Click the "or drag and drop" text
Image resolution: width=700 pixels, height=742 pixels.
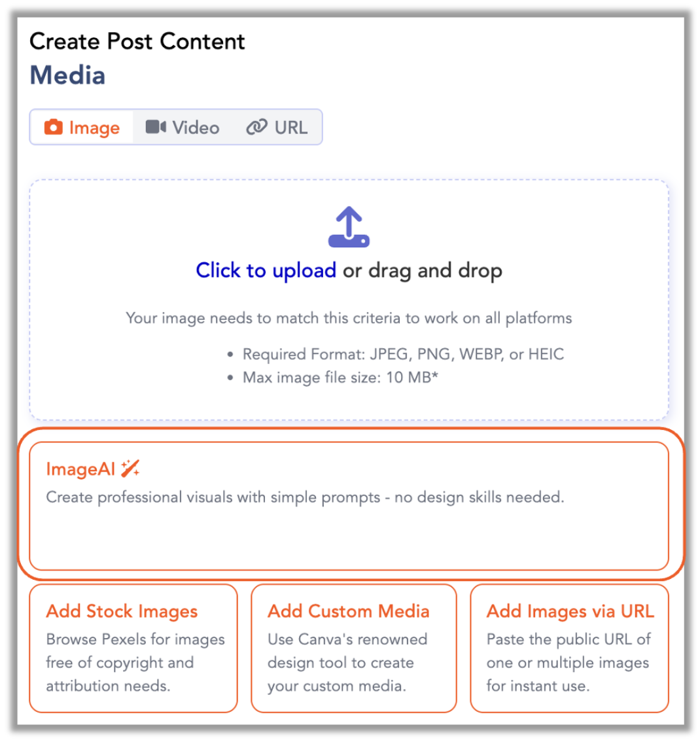[423, 270]
